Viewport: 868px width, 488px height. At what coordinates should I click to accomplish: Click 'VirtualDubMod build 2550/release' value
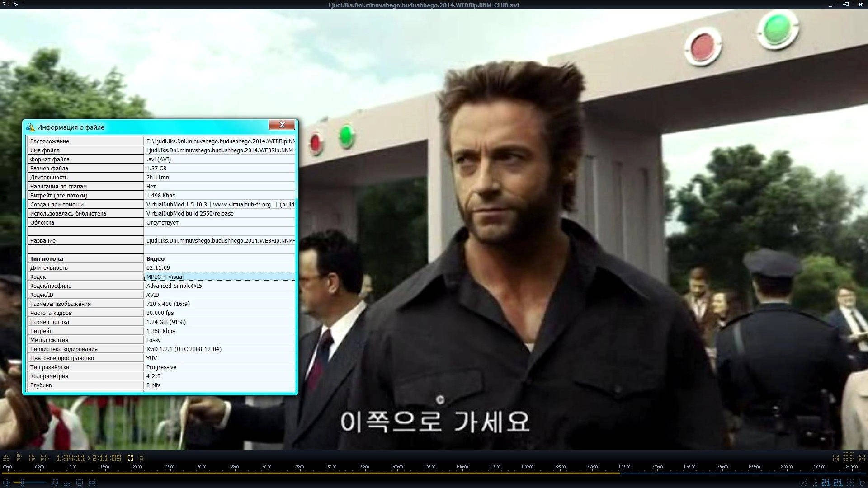190,213
